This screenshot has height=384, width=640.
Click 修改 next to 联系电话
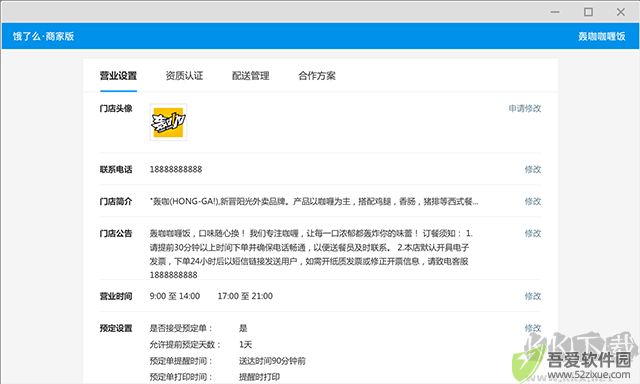[533, 169]
